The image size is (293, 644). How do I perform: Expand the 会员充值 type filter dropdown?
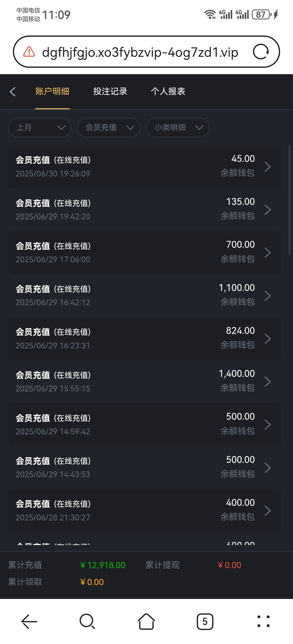pyautogui.click(x=109, y=128)
